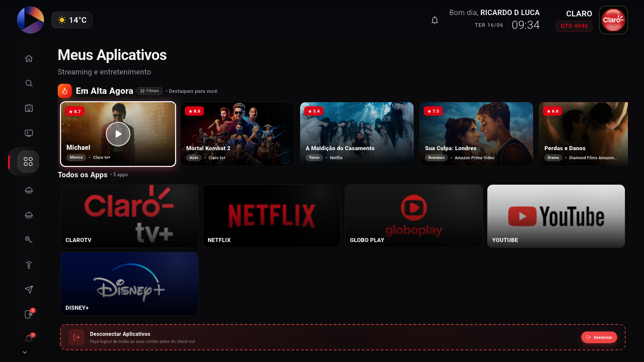Click the 09:34 clock display
644x362 pixels.
click(526, 25)
